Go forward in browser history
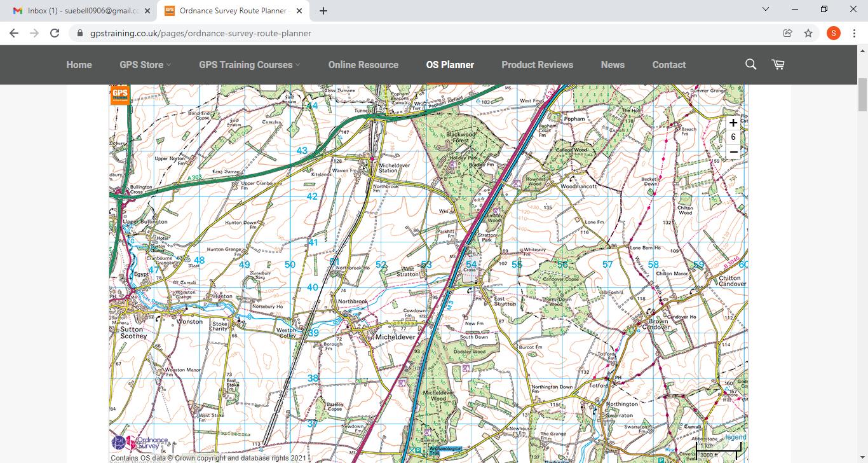 (34, 33)
